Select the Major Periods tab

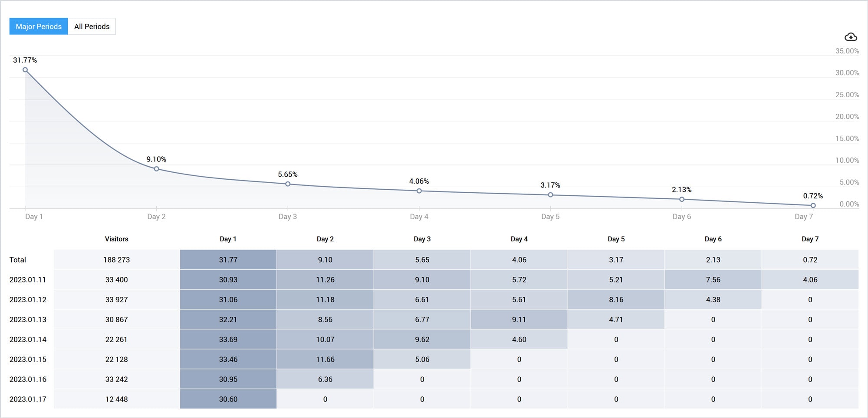(x=38, y=26)
